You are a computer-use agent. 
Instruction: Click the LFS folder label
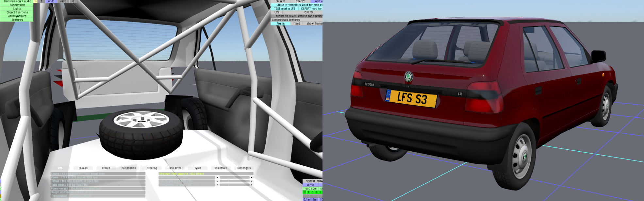(276, 12)
